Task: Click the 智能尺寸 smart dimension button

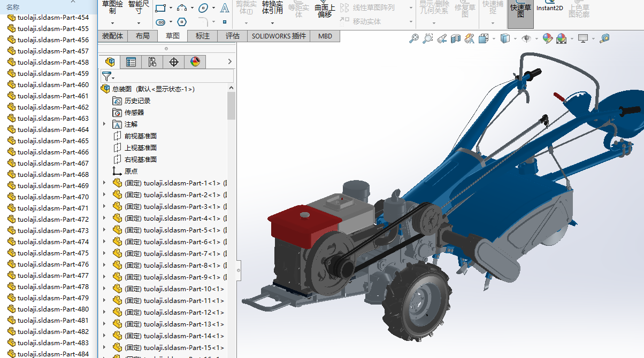Action: [139, 7]
